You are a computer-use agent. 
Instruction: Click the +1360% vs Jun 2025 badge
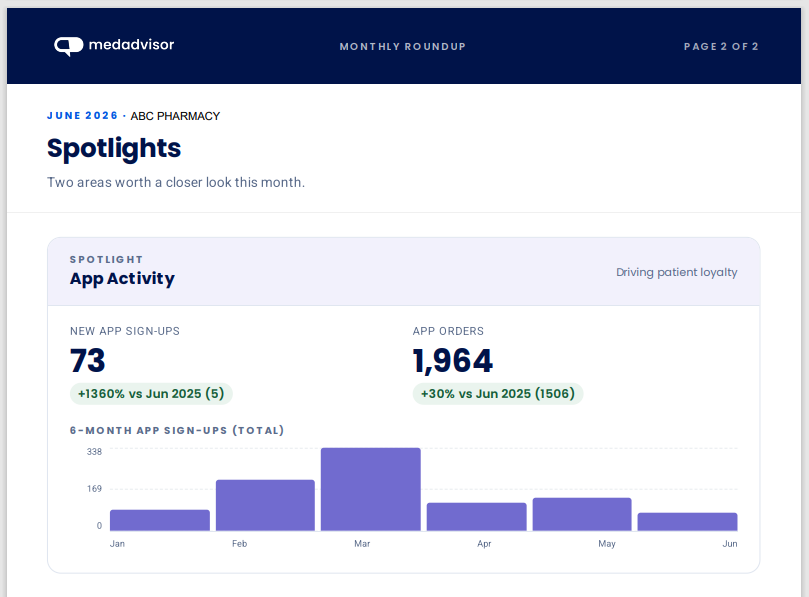[151, 394]
